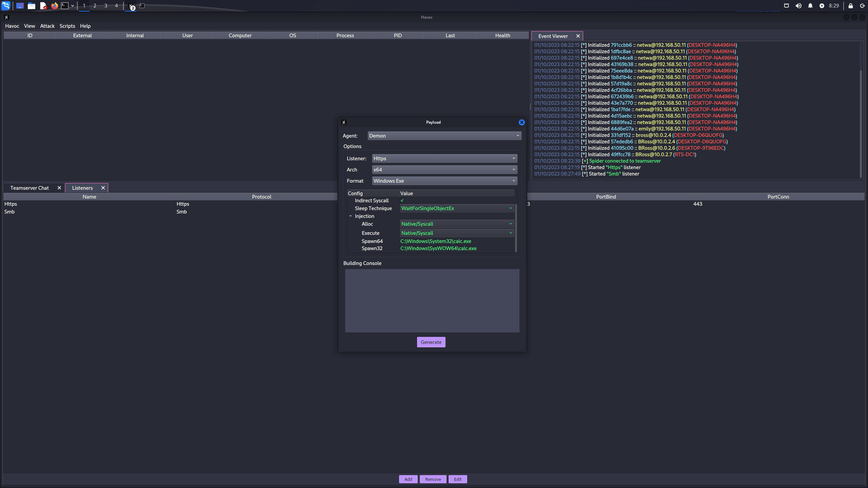Click the Edit listener button
The image size is (868, 488).
click(457, 479)
